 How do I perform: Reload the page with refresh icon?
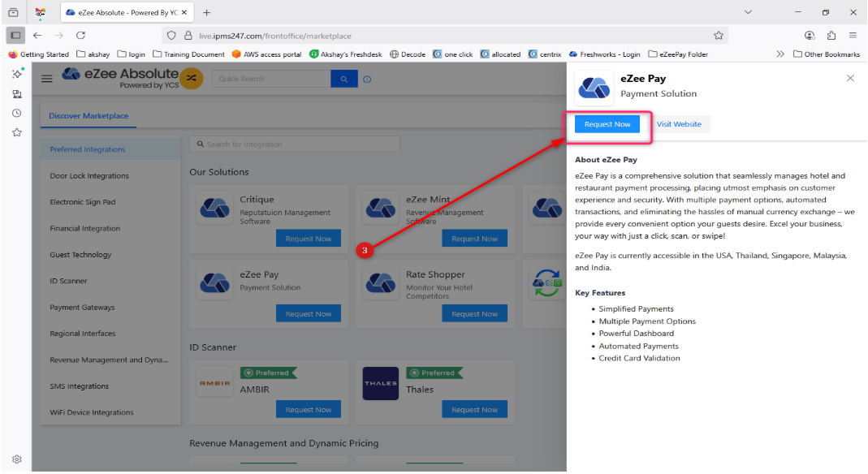click(x=81, y=36)
